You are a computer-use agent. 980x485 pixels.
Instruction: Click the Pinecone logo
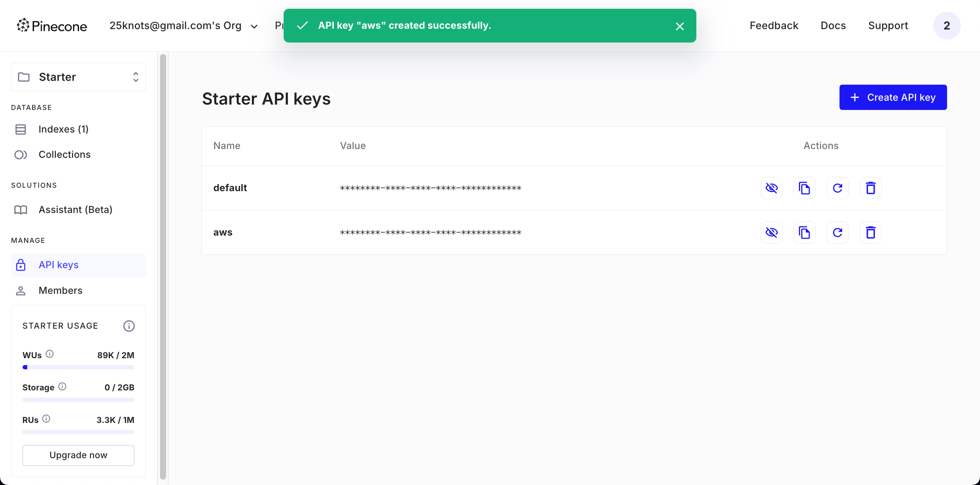52,26
